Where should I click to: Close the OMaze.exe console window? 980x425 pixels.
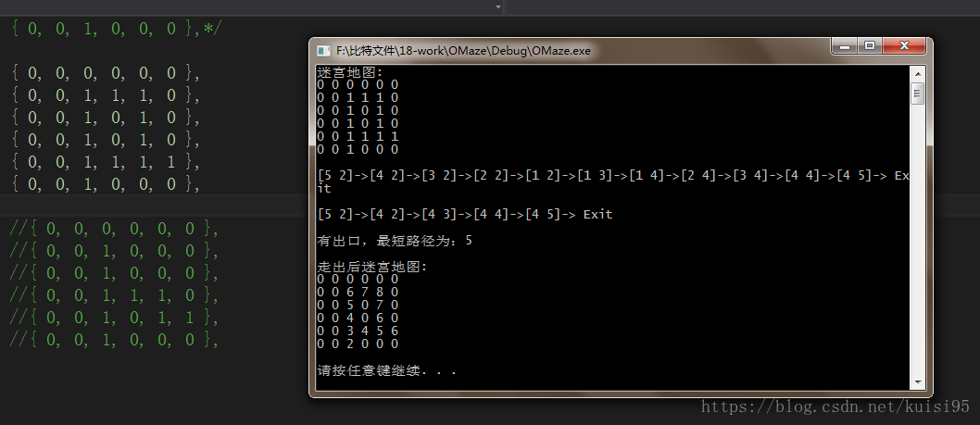pos(904,45)
